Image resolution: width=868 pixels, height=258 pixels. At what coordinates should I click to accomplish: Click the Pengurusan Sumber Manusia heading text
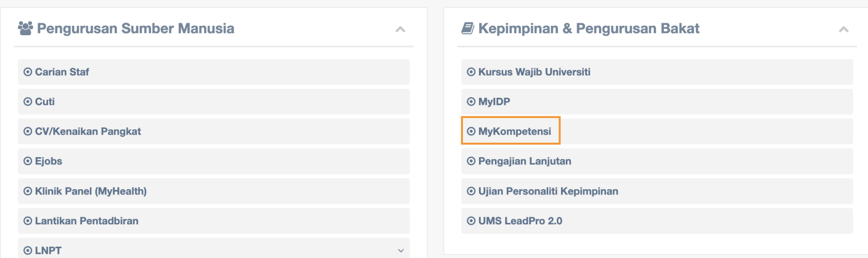pos(135,28)
